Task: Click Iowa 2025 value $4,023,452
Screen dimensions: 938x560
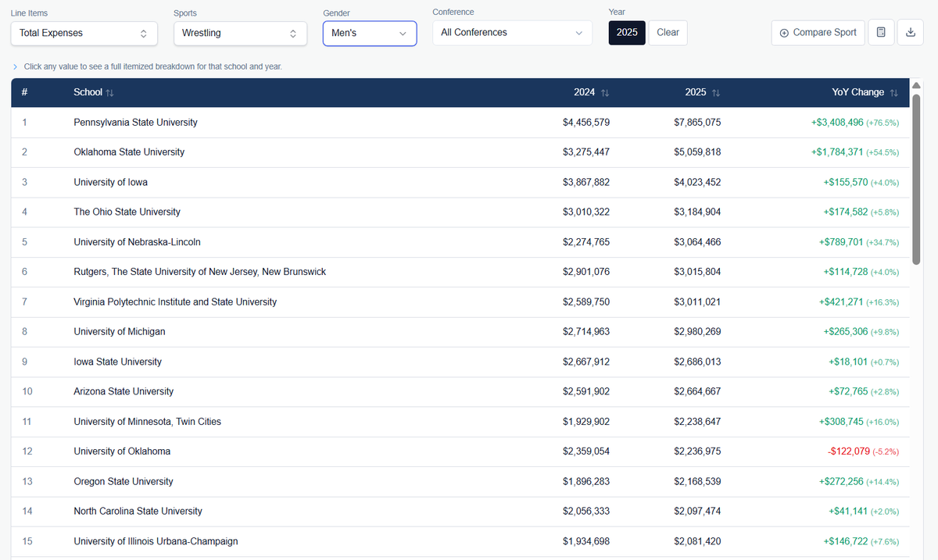Action: [x=697, y=182]
